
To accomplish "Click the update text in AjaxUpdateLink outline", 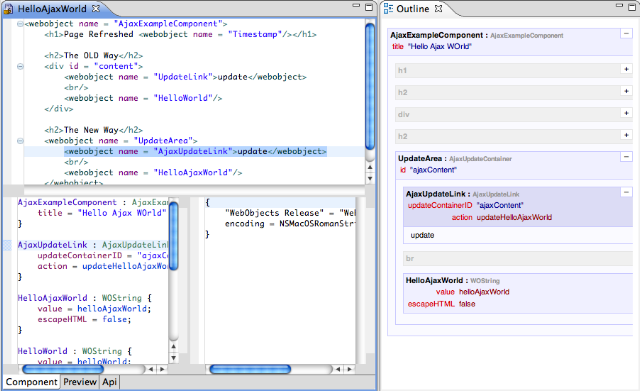I will coord(422,235).
